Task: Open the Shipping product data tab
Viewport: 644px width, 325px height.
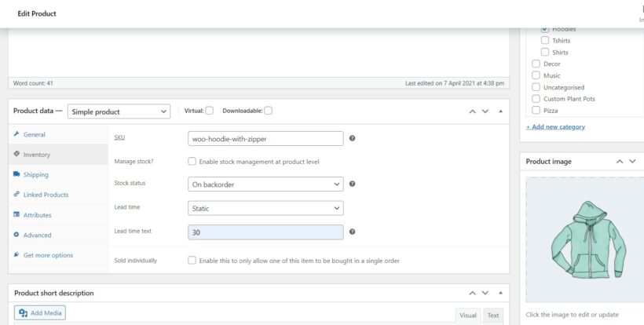Action: [x=58, y=174]
